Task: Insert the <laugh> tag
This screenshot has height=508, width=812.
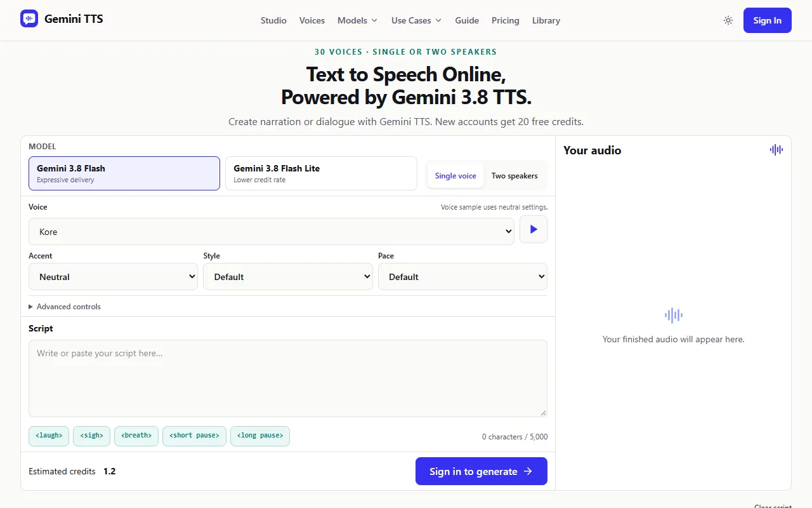Action: [49, 436]
